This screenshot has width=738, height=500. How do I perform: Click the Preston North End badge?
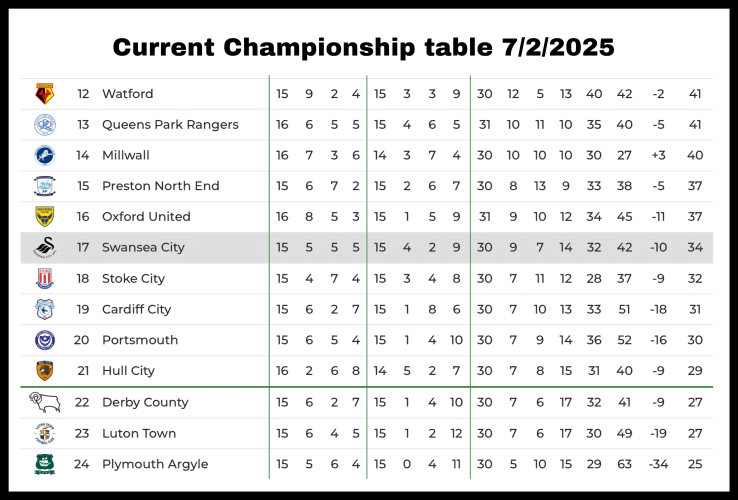(x=44, y=186)
